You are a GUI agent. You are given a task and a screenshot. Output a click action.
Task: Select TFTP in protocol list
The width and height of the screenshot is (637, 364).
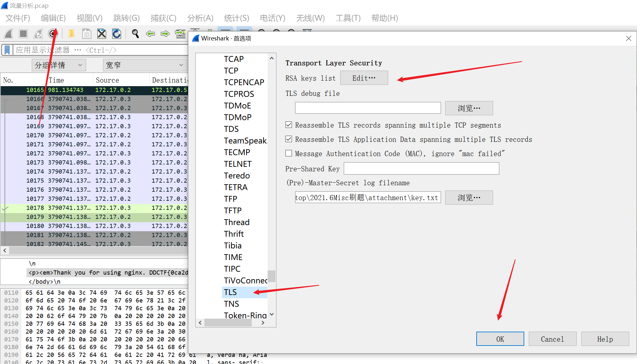pos(233,210)
